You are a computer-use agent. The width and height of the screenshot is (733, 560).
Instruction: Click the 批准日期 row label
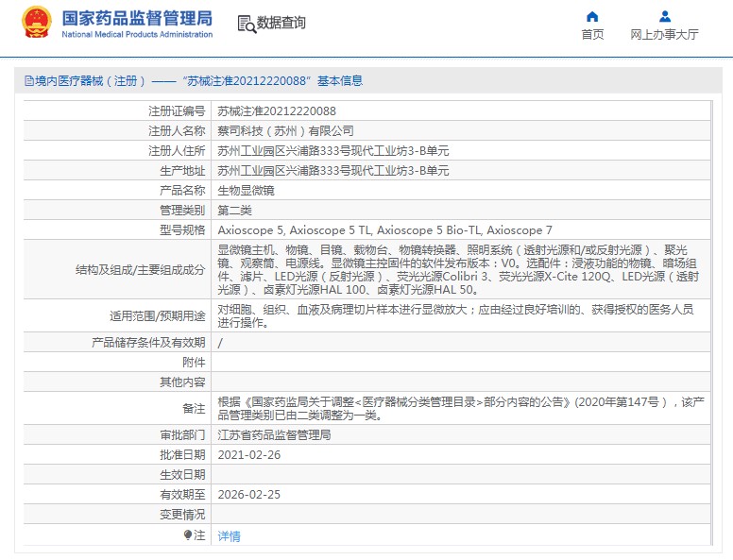pyautogui.click(x=182, y=455)
